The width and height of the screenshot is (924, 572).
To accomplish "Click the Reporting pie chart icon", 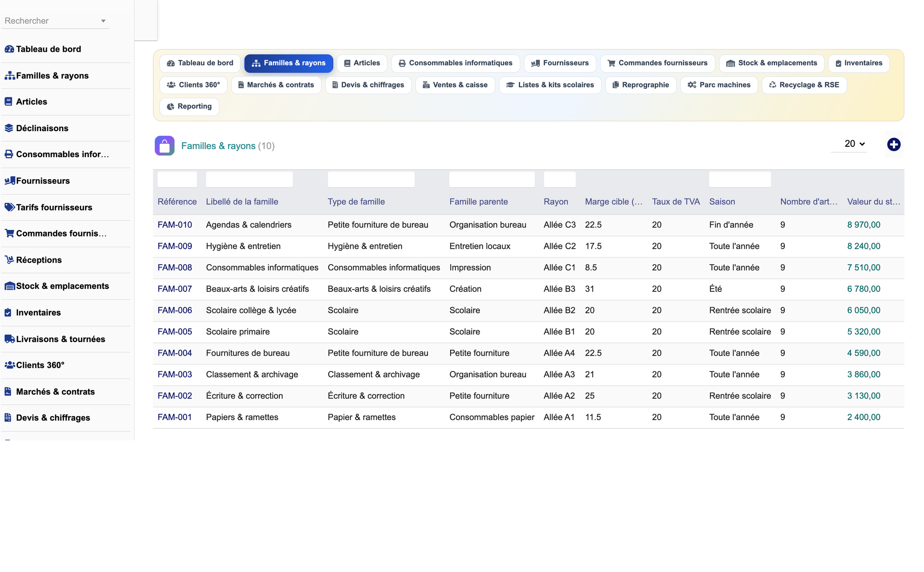I will (x=170, y=107).
